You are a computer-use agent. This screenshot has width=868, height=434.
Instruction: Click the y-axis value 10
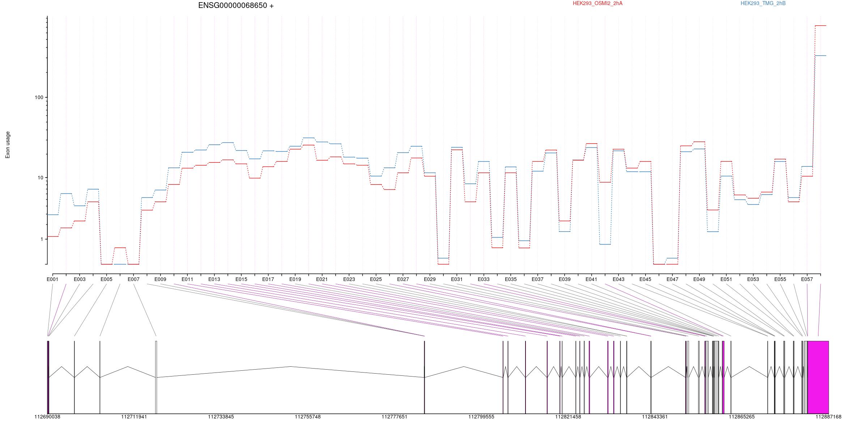(40, 178)
